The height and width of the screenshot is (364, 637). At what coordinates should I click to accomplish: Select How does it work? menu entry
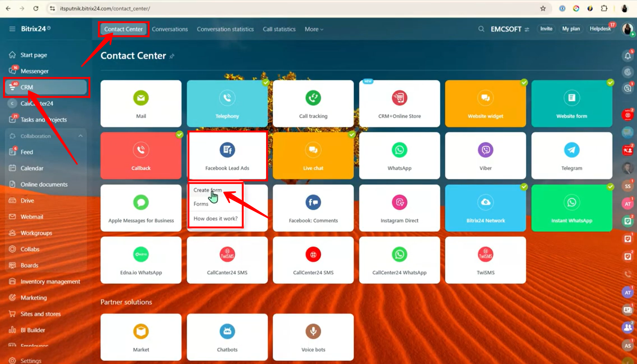pos(215,218)
